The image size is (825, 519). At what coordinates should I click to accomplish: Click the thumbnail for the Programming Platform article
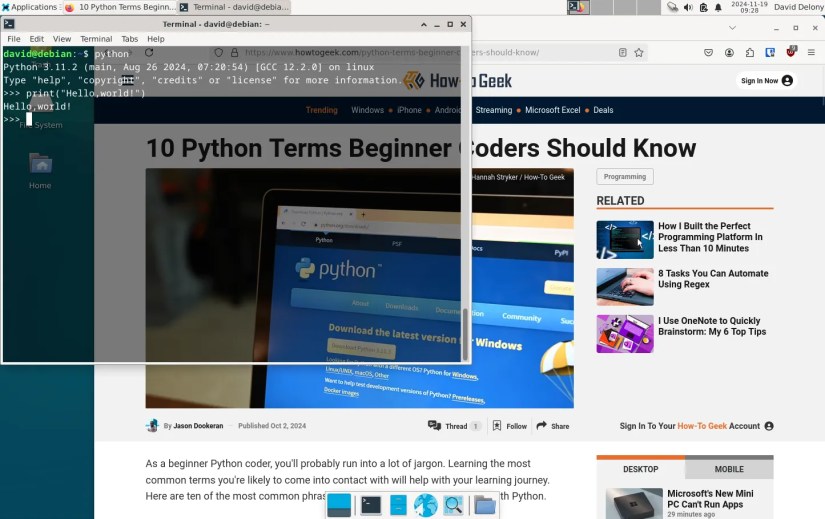pos(625,239)
